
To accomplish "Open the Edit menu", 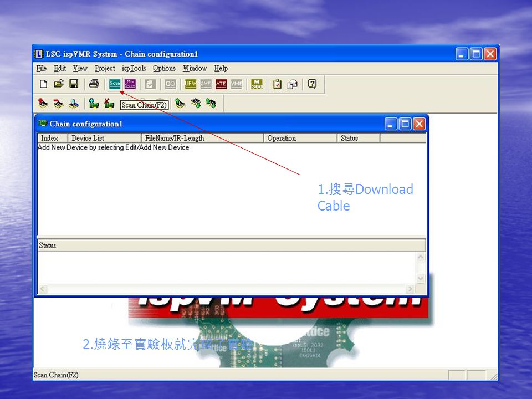I will coord(60,68).
